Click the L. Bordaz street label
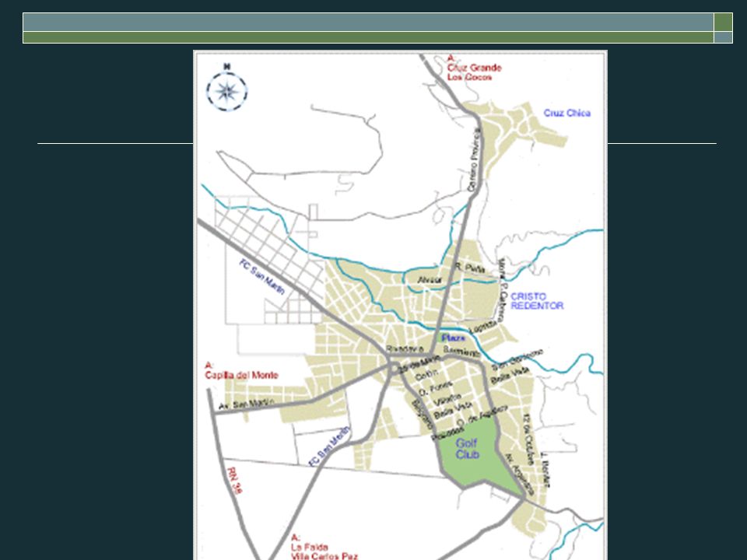 point(546,470)
